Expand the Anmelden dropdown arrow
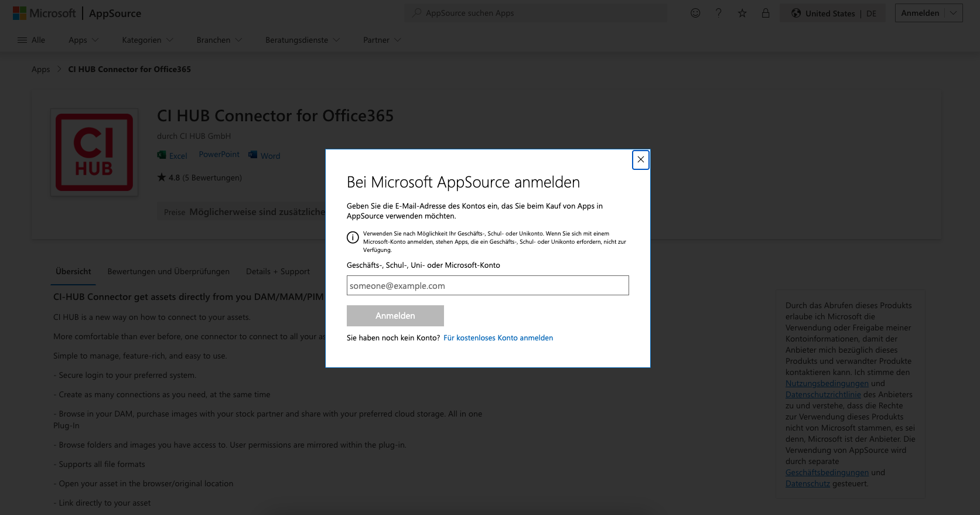Screen dimensions: 980x515 [x=954, y=13]
